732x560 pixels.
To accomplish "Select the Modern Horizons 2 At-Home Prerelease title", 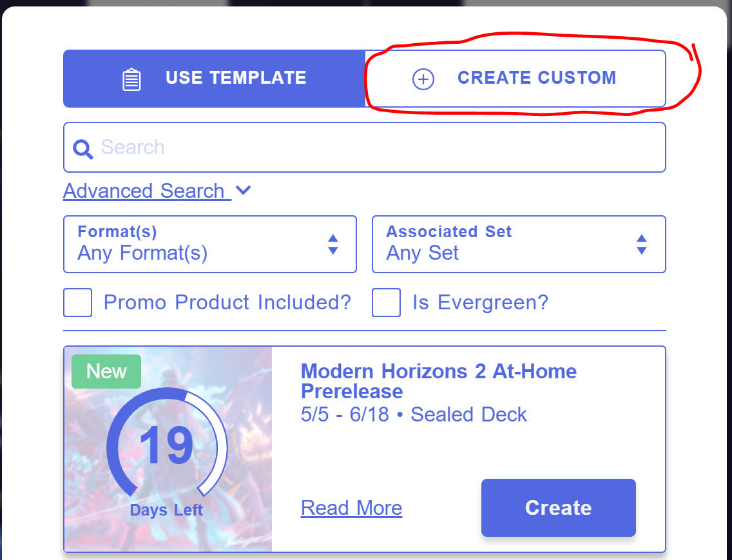I will [438, 381].
